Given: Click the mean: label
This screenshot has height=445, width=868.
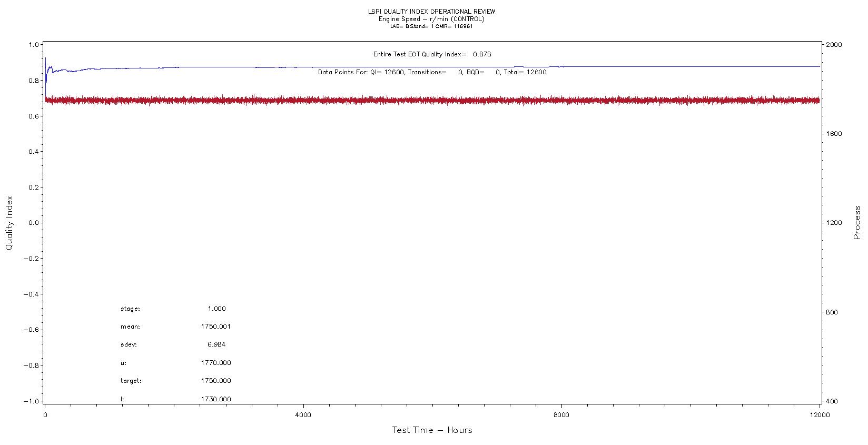Looking at the screenshot, I should coord(130,327).
